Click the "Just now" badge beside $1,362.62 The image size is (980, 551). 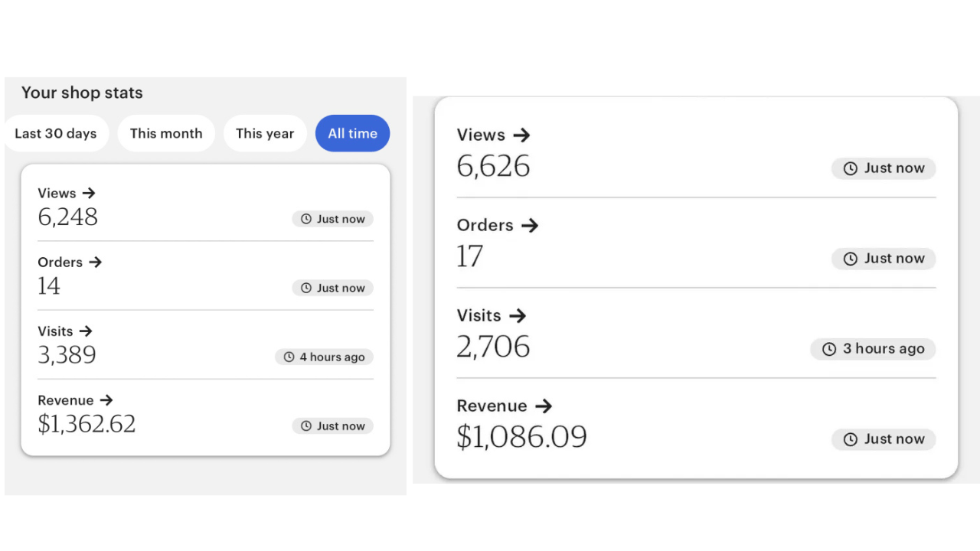click(x=332, y=426)
